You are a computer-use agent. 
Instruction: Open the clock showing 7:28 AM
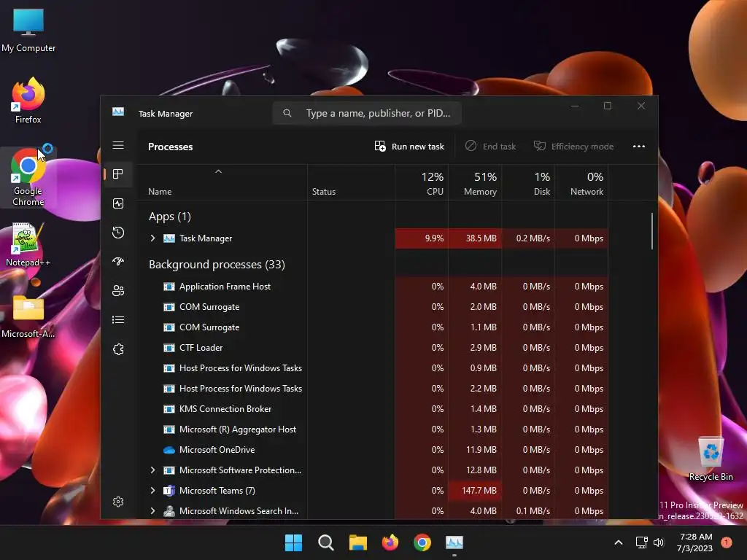tap(695, 542)
